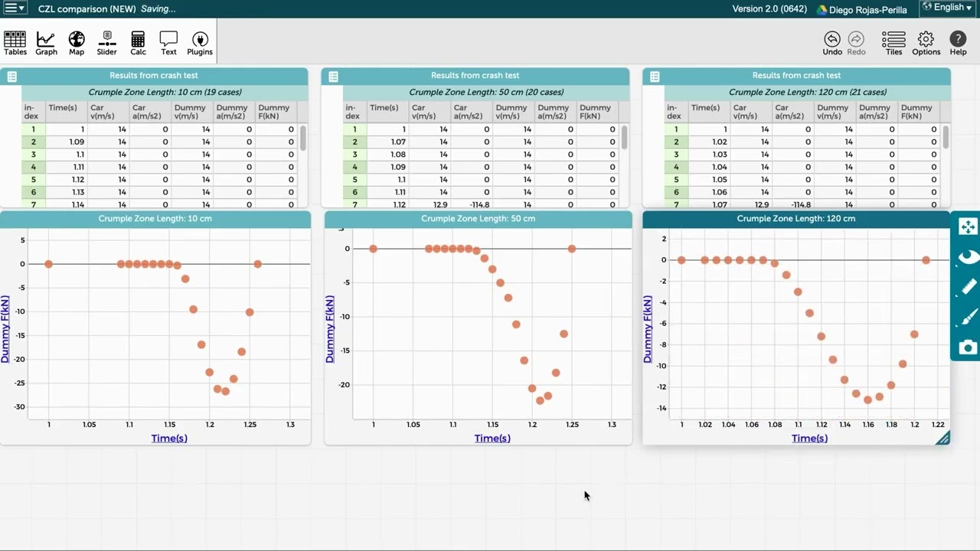Open the Options gear menu
The width and height of the screenshot is (980, 551).
(x=926, y=43)
